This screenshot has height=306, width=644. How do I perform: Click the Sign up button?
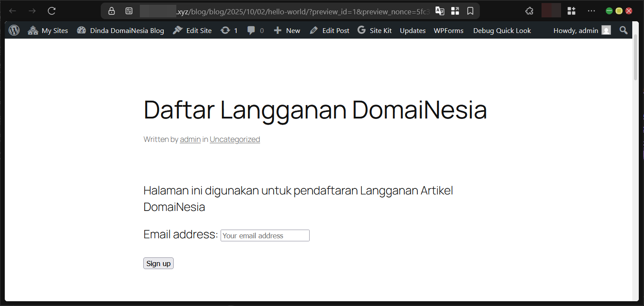pos(158,263)
